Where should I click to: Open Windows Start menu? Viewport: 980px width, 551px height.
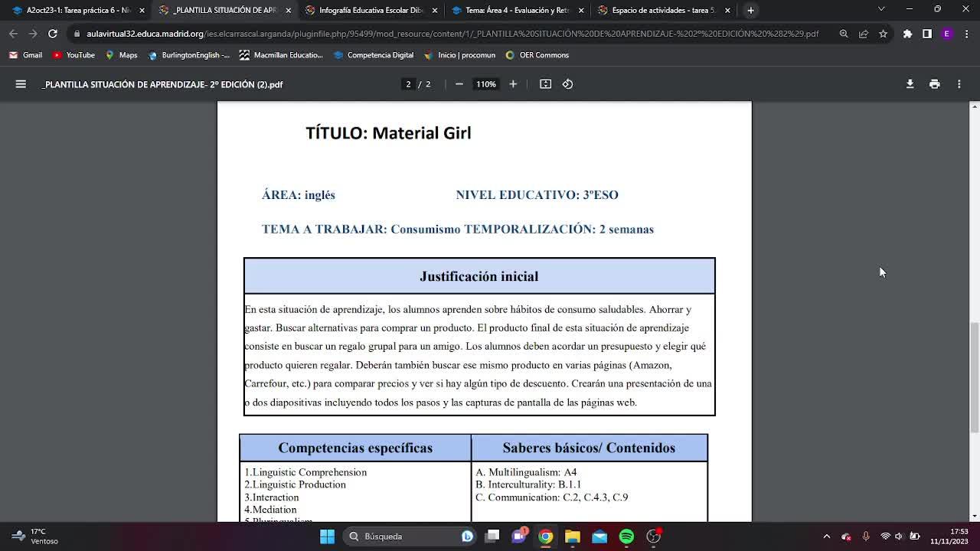327,536
